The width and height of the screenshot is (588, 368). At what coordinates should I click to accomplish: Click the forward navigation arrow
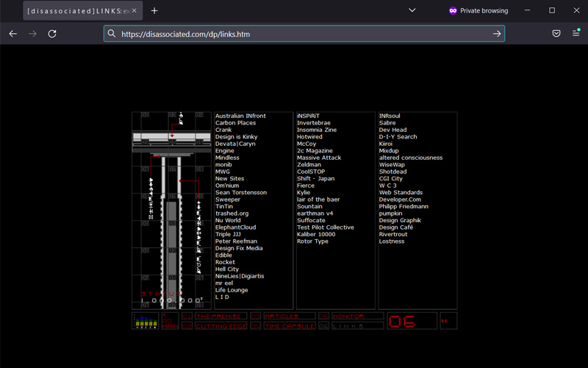tap(32, 34)
